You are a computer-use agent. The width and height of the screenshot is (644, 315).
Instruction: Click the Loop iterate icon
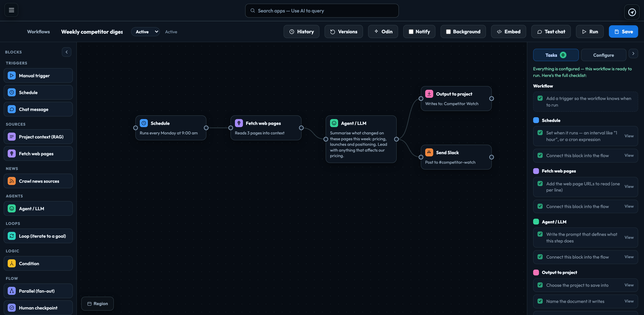coord(12,236)
